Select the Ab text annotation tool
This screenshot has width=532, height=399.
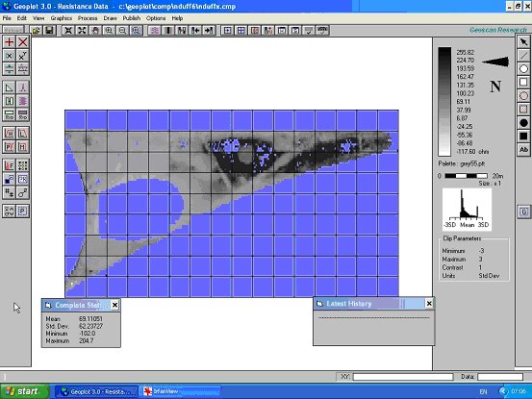click(x=523, y=149)
